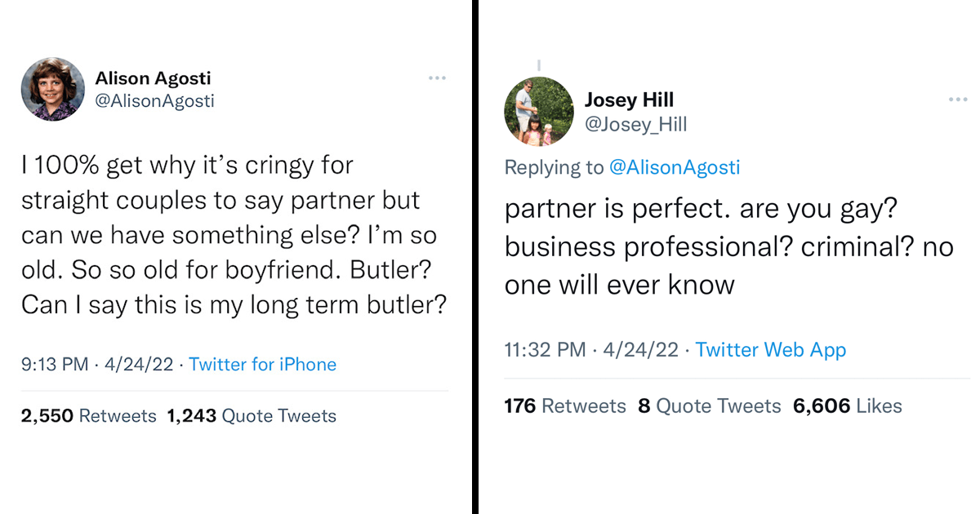Click the Josey Hill display name

click(x=629, y=100)
